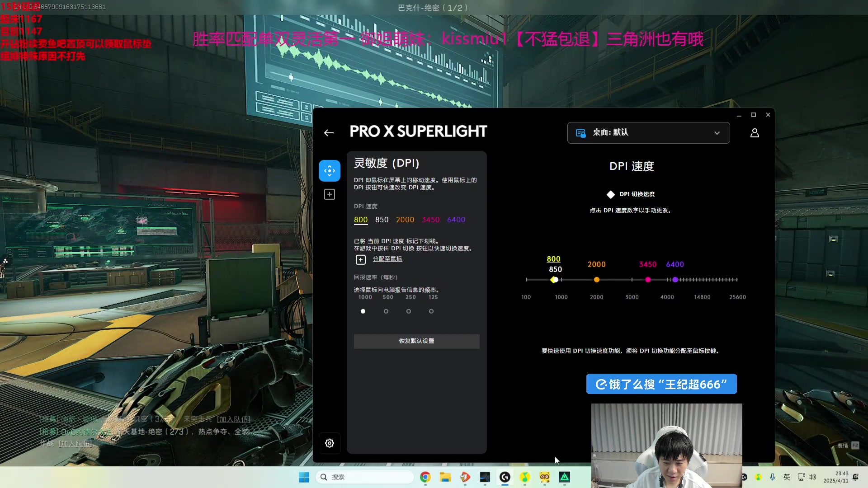Click the 3450 label above the slider

pos(647,264)
